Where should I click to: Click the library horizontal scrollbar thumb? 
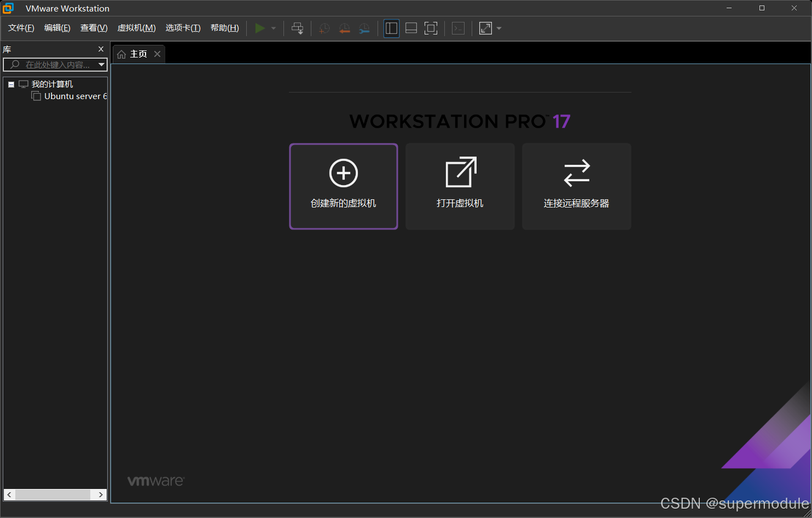coord(53,495)
